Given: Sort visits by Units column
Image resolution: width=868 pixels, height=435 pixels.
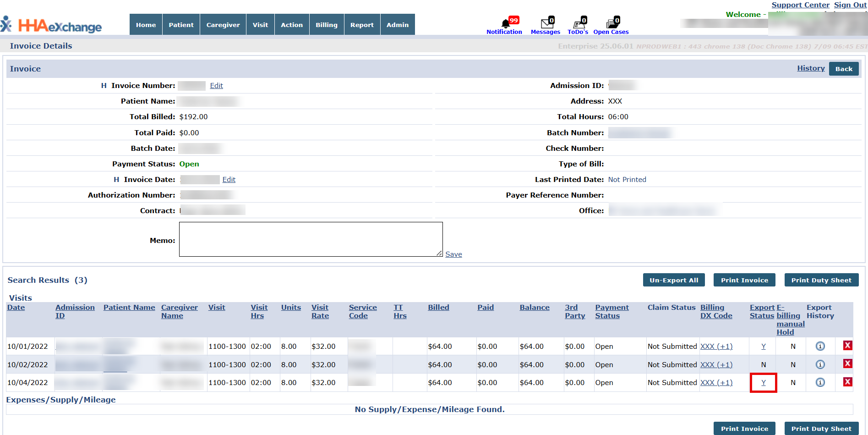Looking at the screenshot, I should [291, 308].
